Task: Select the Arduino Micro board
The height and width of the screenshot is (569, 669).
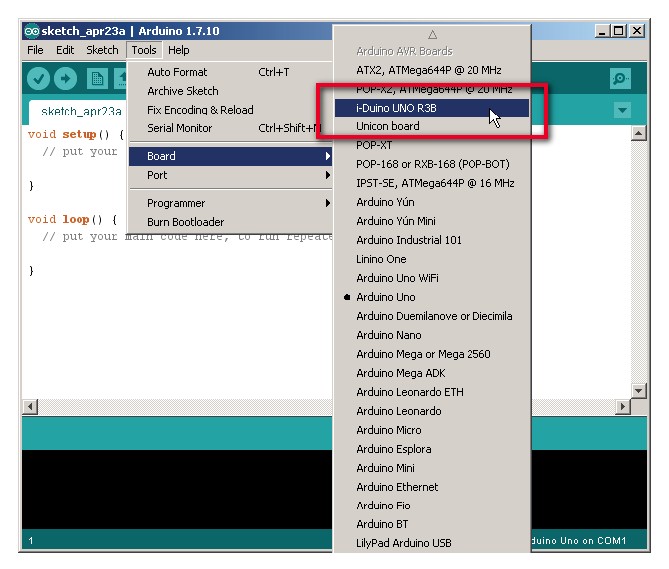Action: tap(432, 430)
